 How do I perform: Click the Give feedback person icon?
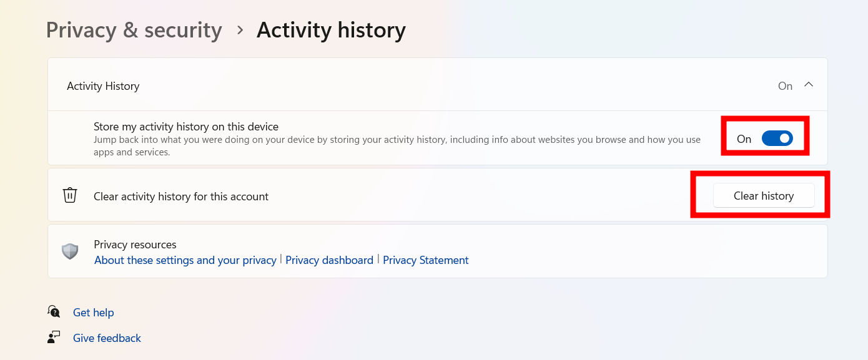pyautogui.click(x=54, y=338)
